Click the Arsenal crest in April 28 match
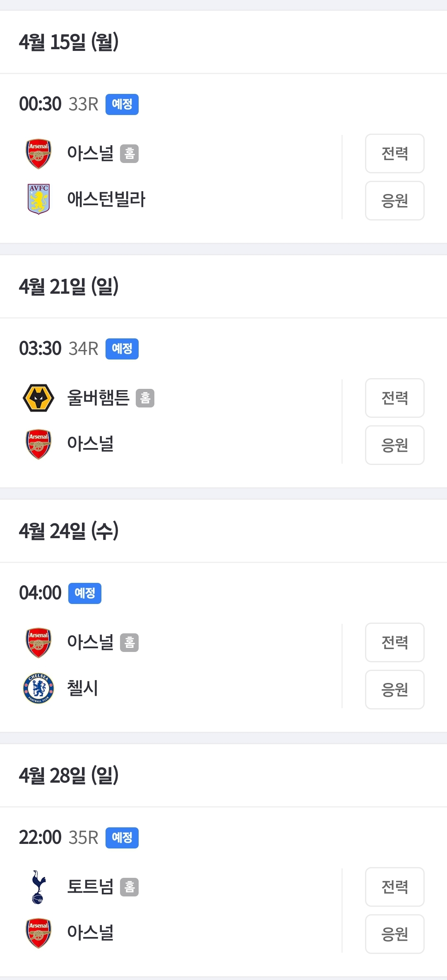This screenshot has width=447, height=980. pos(38,933)
